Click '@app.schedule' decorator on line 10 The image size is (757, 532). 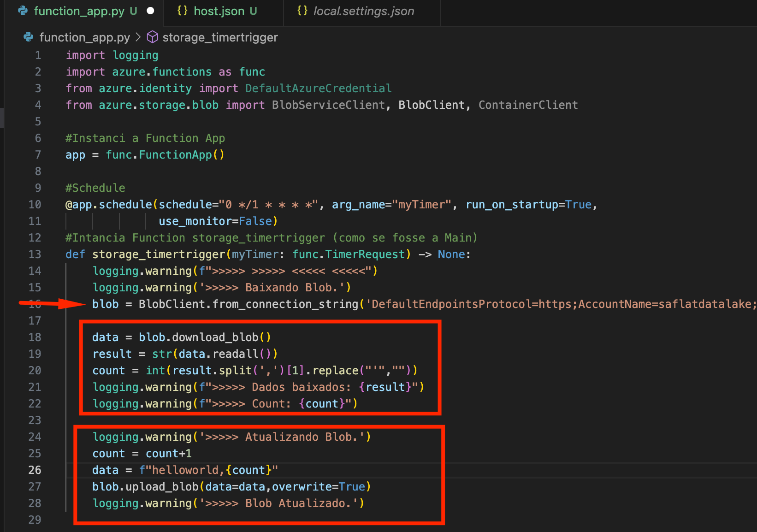(109, 205)
